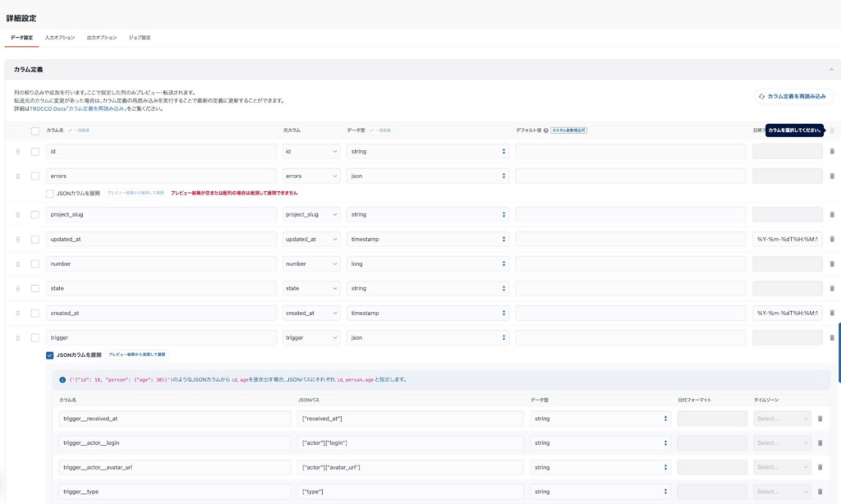Click info icon in JSON path hint
841x504 pixels.
point(62,380)
